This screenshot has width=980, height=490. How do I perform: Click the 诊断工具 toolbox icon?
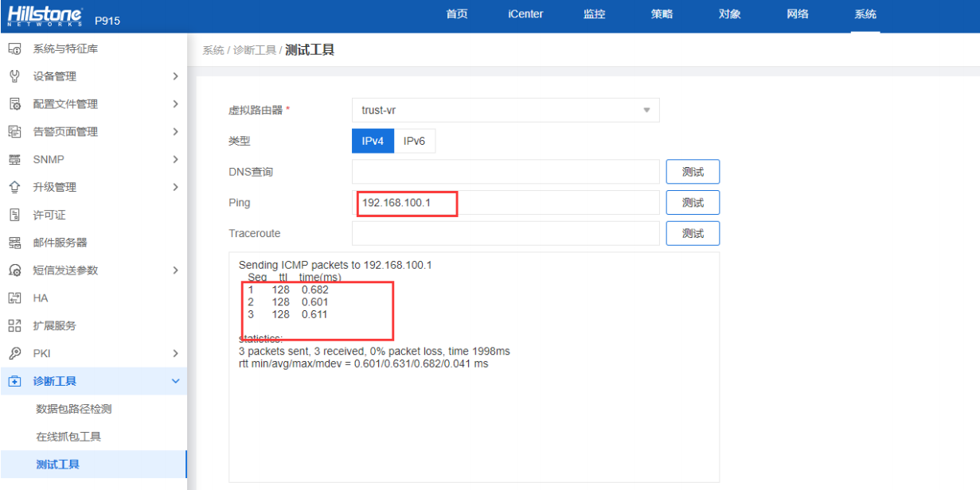[14, 381]
